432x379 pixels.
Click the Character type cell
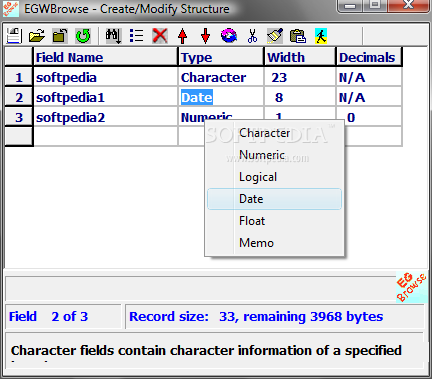[221, 77]
